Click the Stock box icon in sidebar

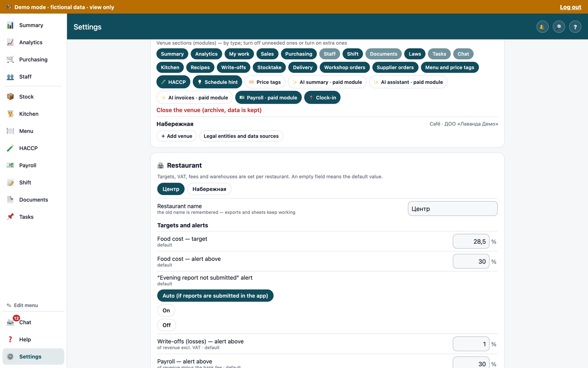pos(10,97)
